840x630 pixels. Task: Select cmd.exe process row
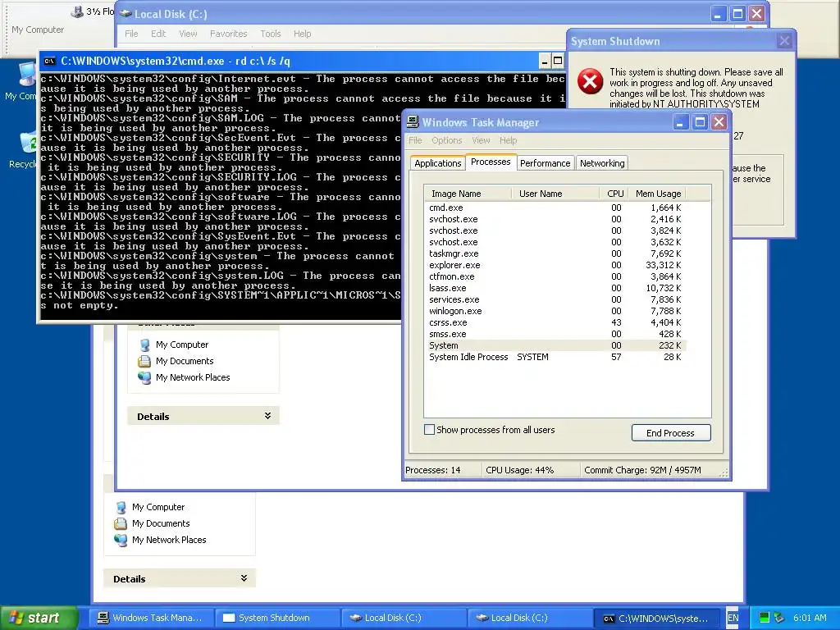click(x=555, y=208)
